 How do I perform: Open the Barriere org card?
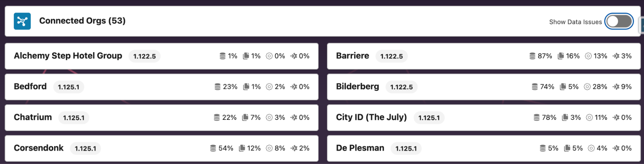pos(352,56)
